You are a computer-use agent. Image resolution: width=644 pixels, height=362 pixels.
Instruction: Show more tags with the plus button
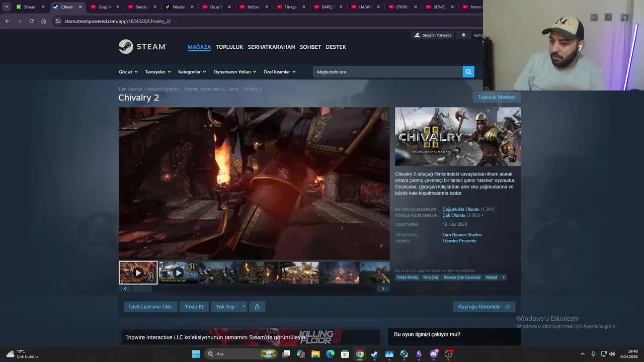(503, 277)
